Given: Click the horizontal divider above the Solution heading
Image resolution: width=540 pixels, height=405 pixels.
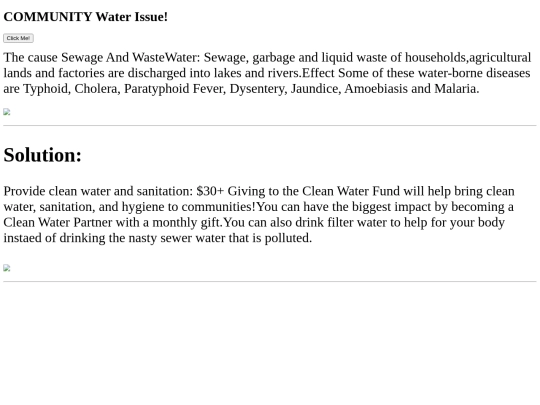Looking at the screenshot, I should pos(270,126).
